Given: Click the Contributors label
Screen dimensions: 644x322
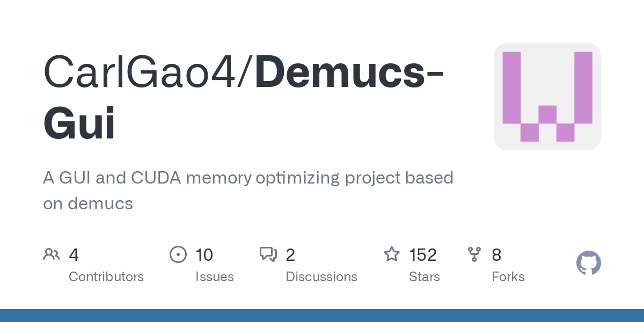Looking at the screenshot, I should click(x=106, y=277).
